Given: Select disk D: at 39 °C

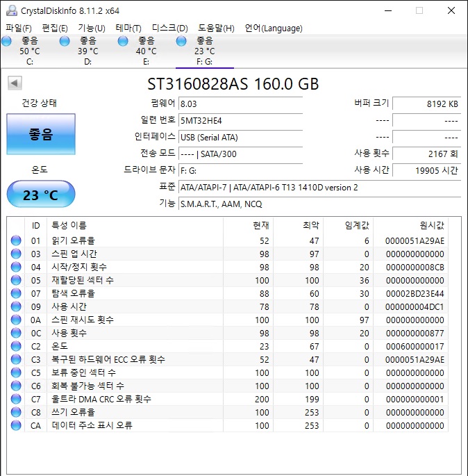Looking at the screenshot, I should [x=87, y=51].
